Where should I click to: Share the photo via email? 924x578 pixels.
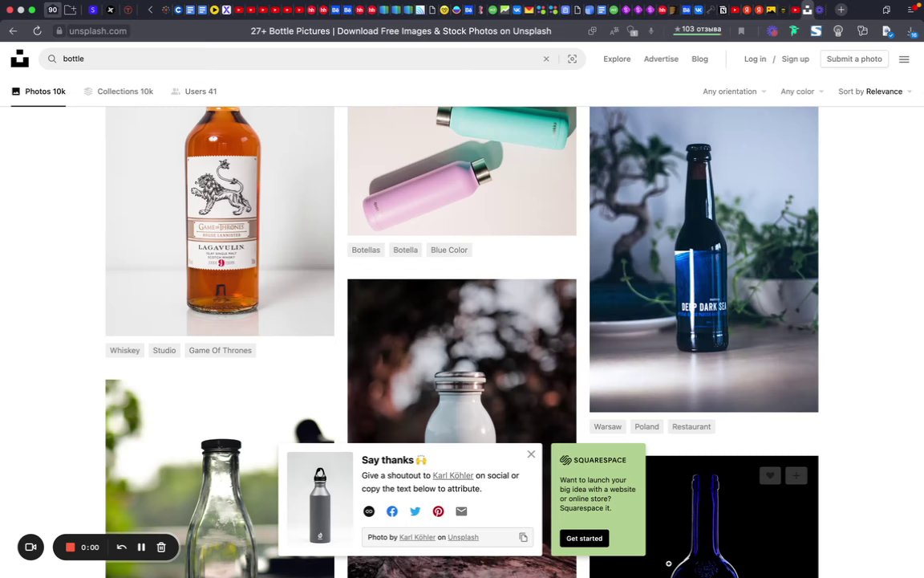point(461,511)
